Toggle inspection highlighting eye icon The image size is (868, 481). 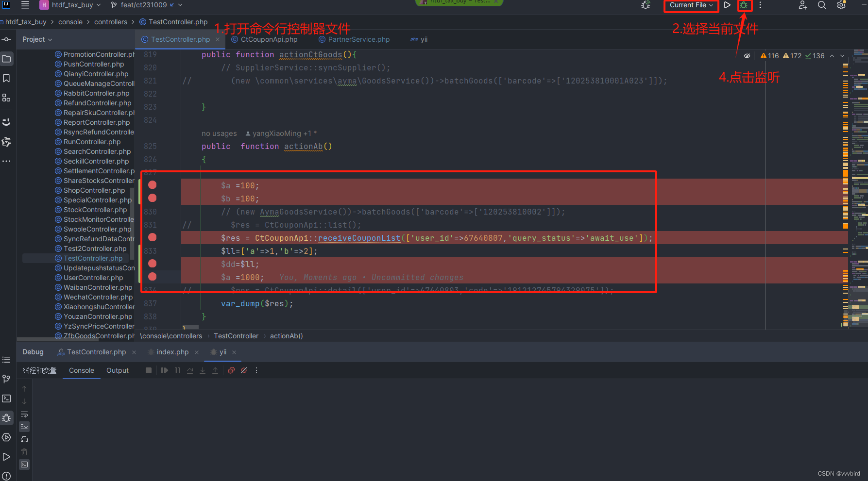[747, 56]
